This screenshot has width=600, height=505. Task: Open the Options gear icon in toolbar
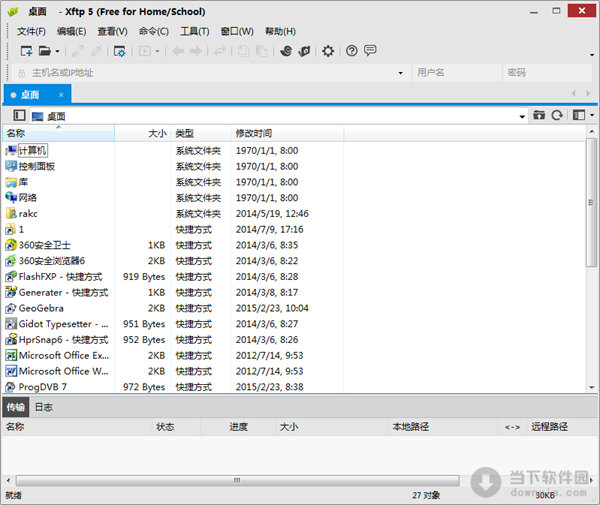click(327, 51)
